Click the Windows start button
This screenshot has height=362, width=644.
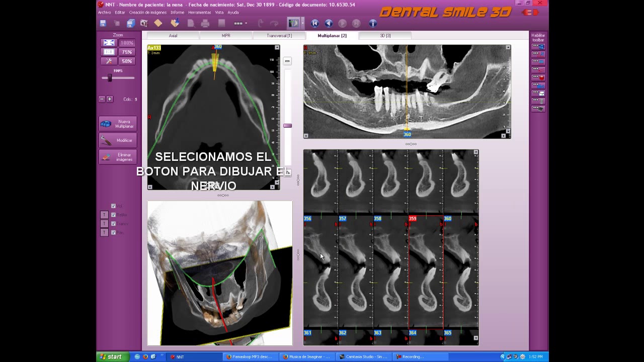pos(112,356)
